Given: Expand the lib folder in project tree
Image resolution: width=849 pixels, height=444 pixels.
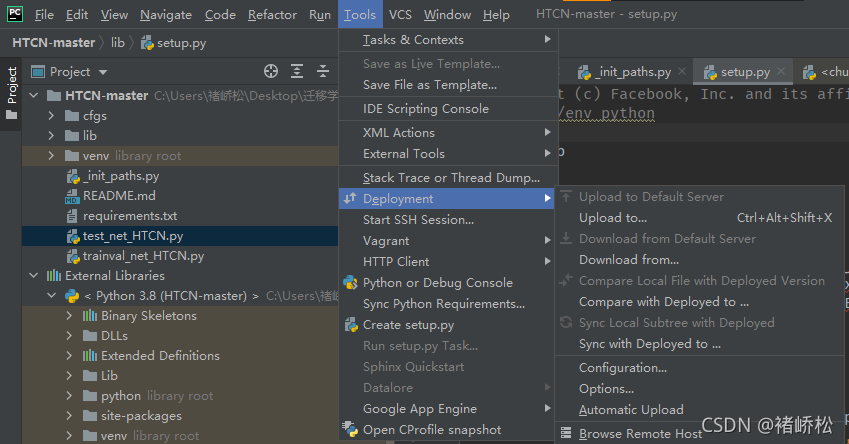Looking at the screenshot, I should [x=51, y=135].
